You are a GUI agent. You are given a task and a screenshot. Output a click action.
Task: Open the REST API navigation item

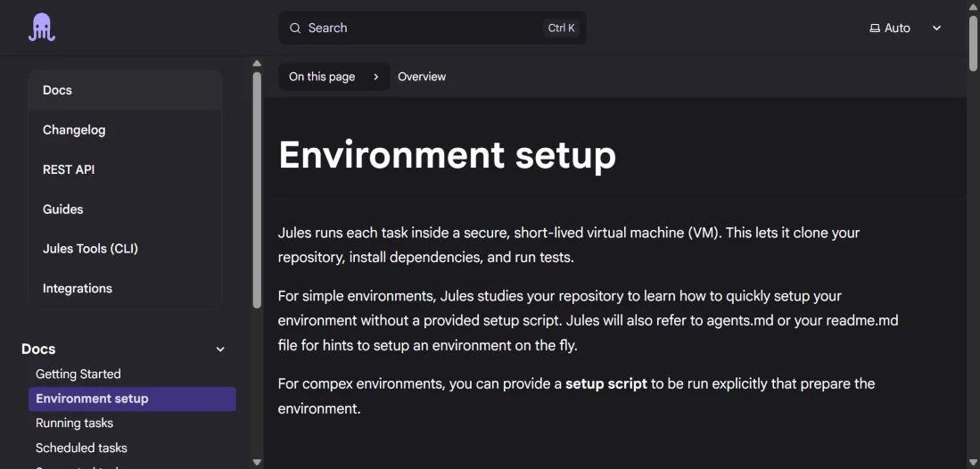[x=125, y=169]
